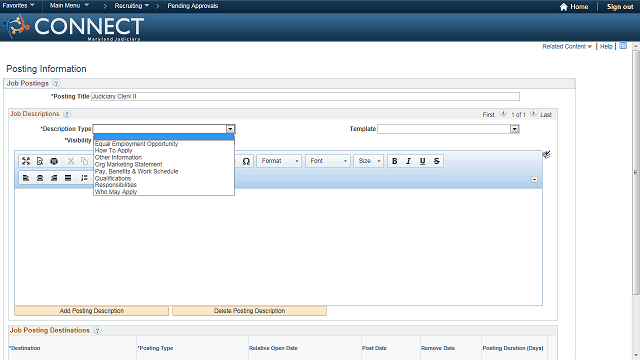Insert special character with Omega icon
640x360 pixels.
pyautogui.click(x=246, y=161)
